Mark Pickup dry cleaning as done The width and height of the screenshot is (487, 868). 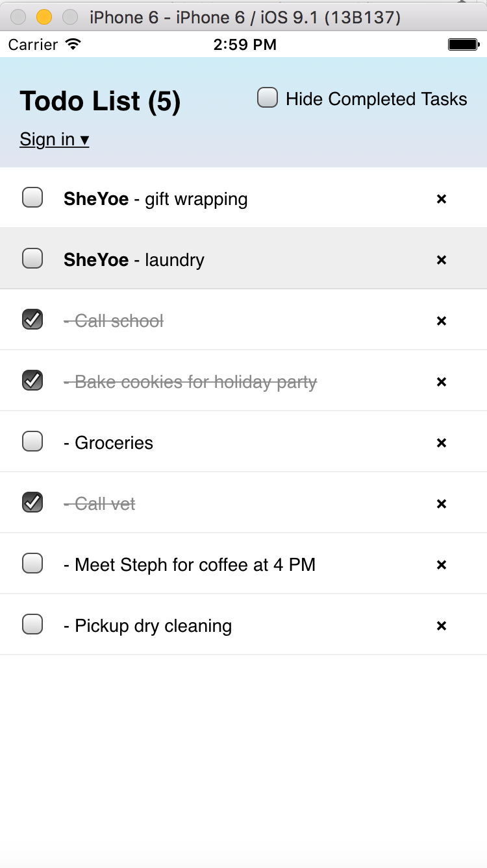32,624
